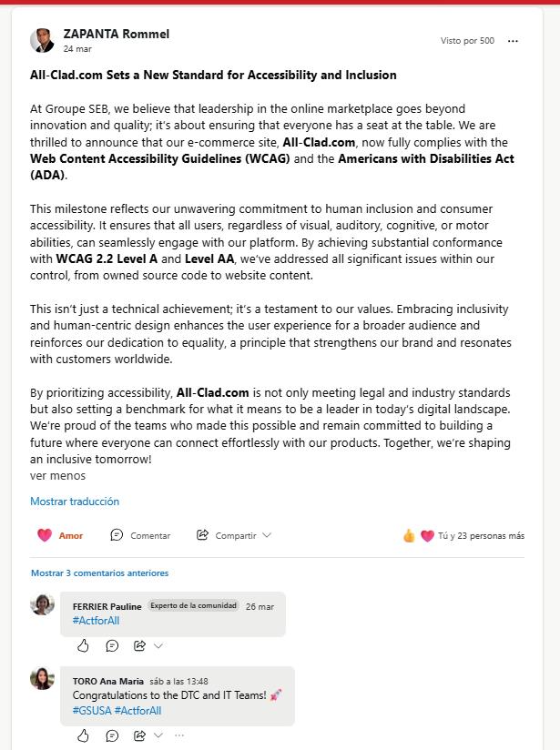Reply to FERRIER Pauline's comment

112,645
